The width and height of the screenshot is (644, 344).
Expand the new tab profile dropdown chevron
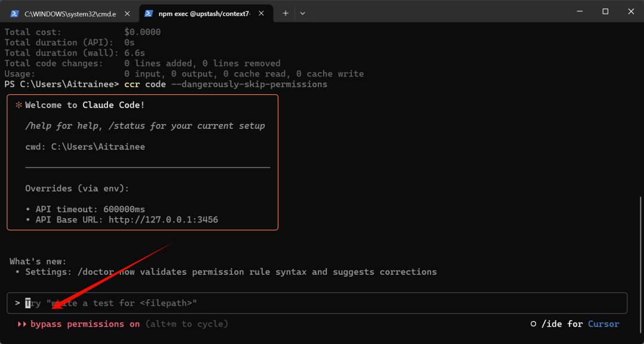tap(302, 13)
